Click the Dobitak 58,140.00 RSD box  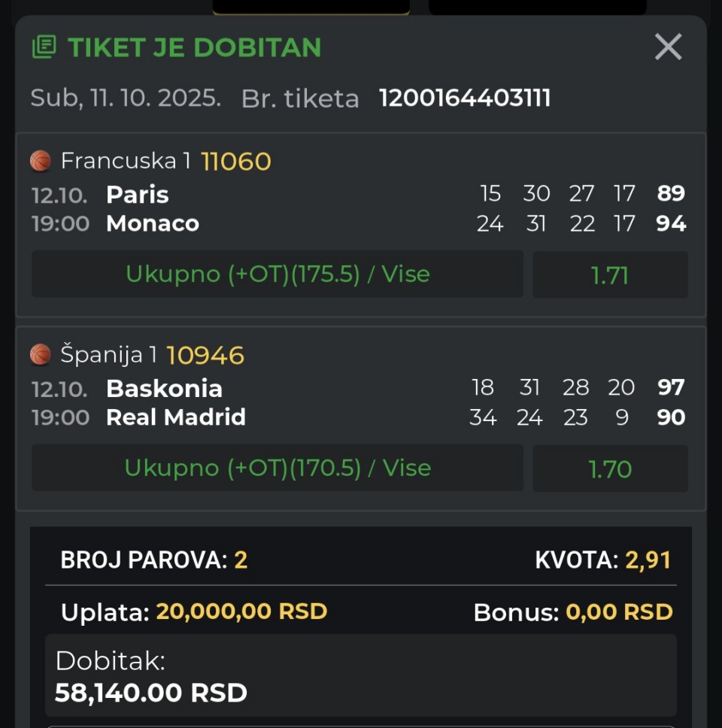(x=361, y=676)
